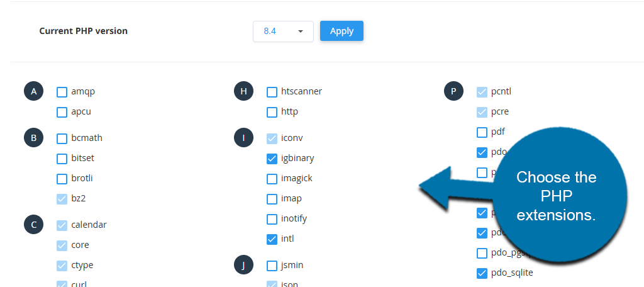
Task: Disable the igbinary extension
Action: coord(272,159)
